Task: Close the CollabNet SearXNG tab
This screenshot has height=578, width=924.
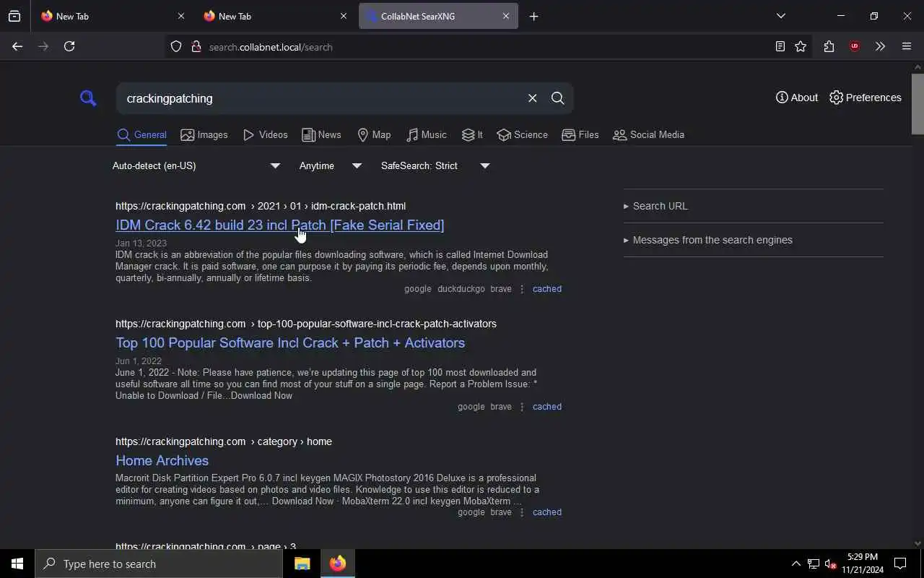Action: (x=506, y=16)
